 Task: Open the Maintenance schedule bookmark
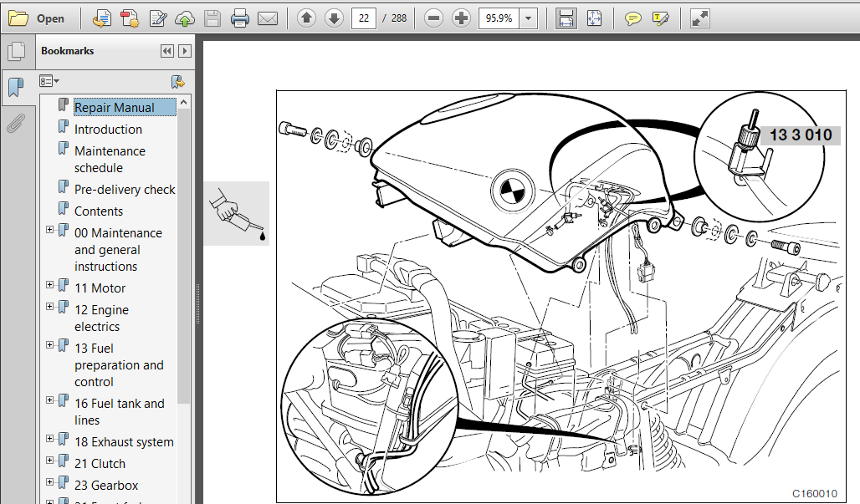(x=110, y=160)
